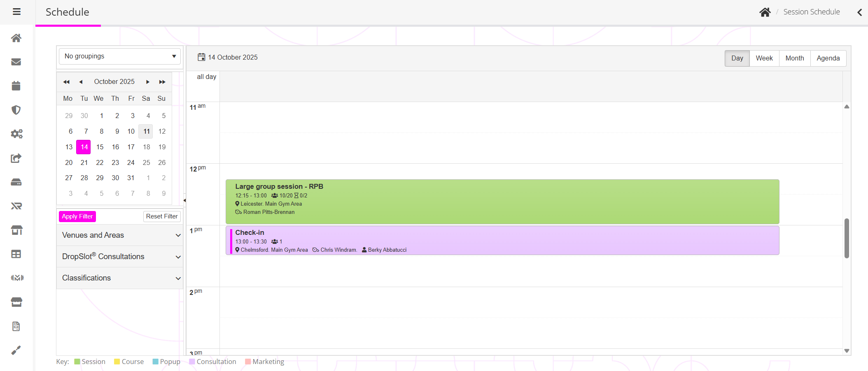
Task: Switch to Agenda view
Action: click(828, 58)
